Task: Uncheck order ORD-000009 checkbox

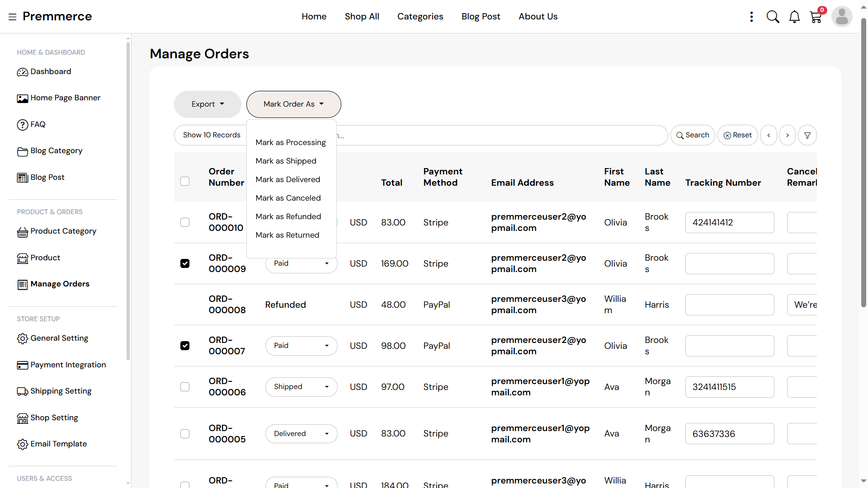Action: pyautogui.click(x=185, y=263)
